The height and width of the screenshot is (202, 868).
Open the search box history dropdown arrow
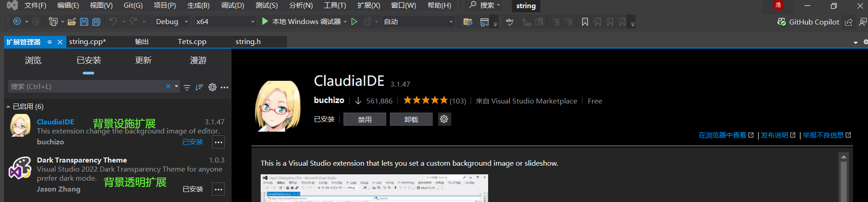coord(177,86)
